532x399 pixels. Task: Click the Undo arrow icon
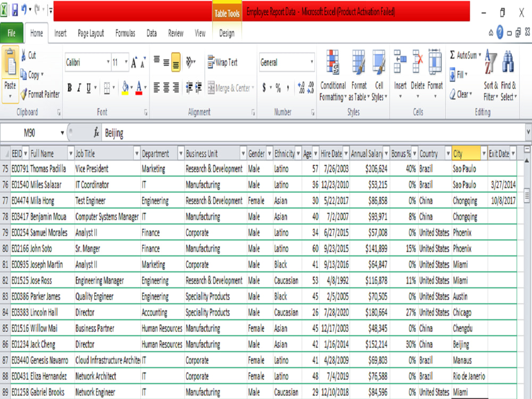click(24, 10)
